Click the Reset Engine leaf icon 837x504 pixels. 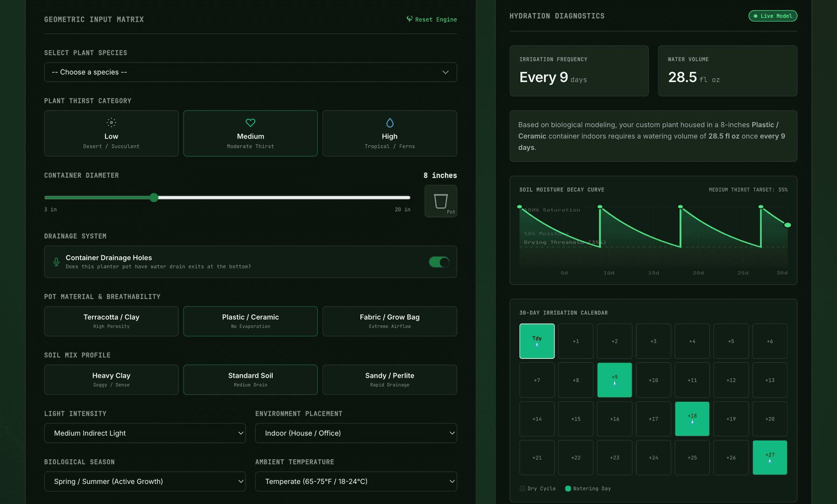pos(409,19)
